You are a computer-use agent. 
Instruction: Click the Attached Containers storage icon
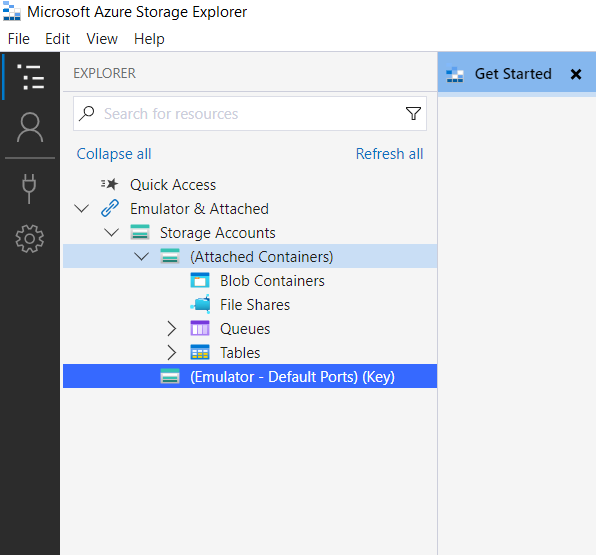[x=170, y=256]
